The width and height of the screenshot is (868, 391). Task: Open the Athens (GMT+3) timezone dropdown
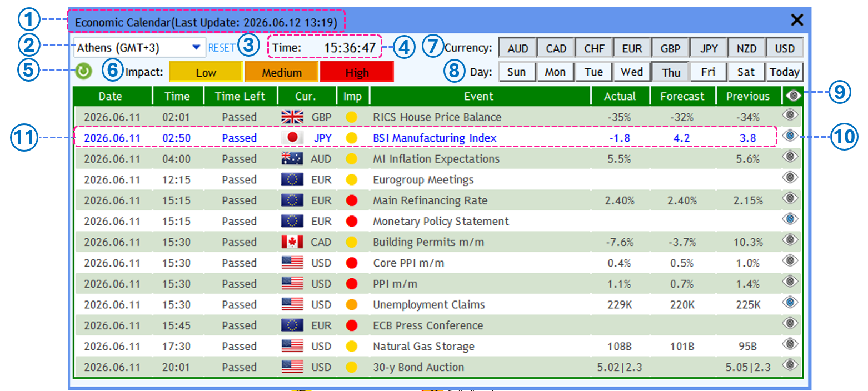click(x=139, y=48)
